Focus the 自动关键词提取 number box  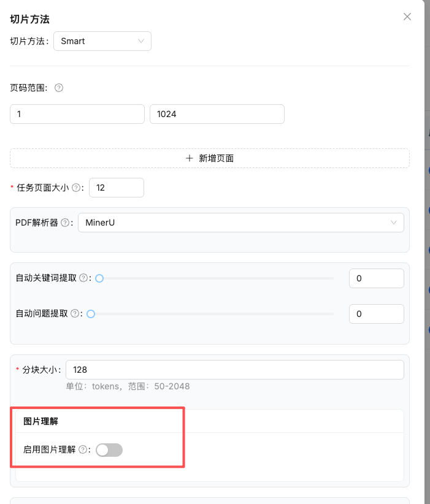click(x=376, y=278)
